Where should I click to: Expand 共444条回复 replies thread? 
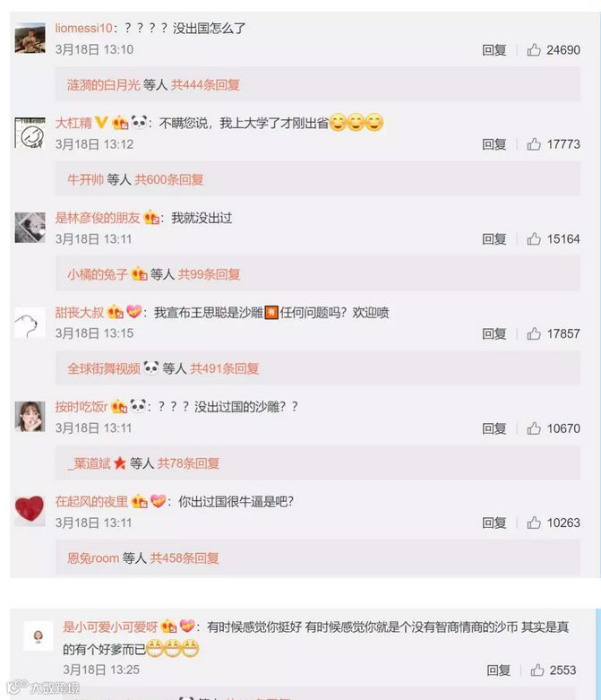pyautogui.click(x=206, y=84)
